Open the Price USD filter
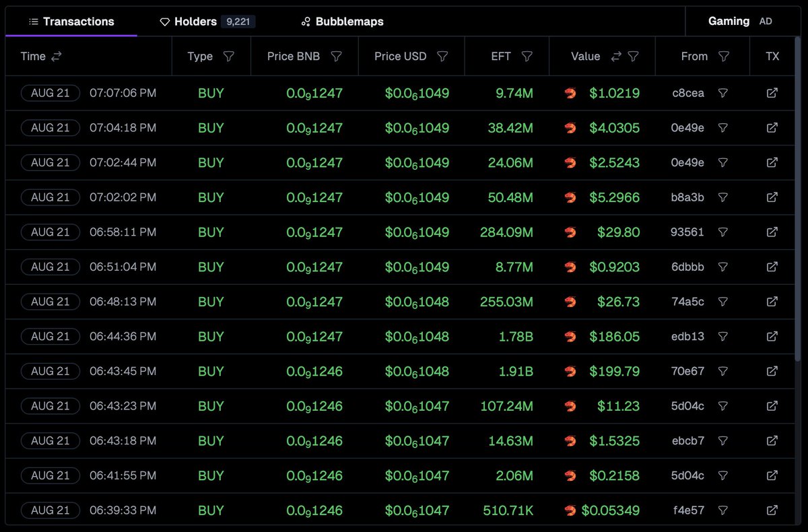 442,57
